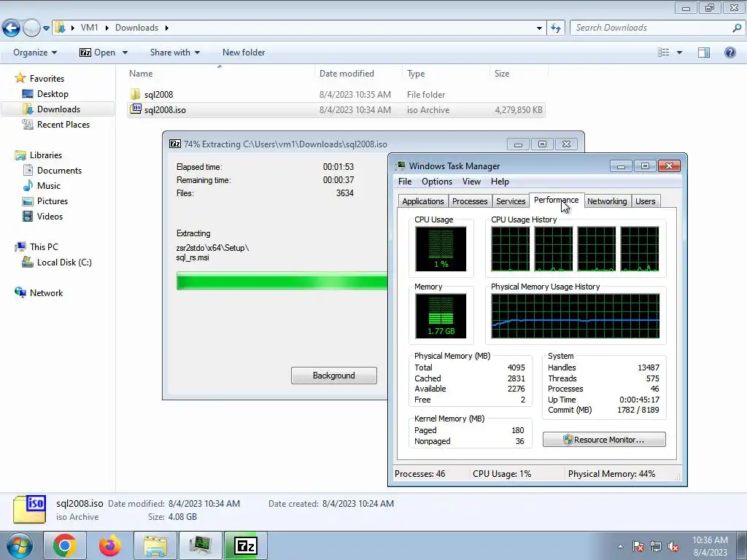Launch Chrome from the taskbar
Image resolution: width=747 pixels, height=560 pixels.
(65, 545)
